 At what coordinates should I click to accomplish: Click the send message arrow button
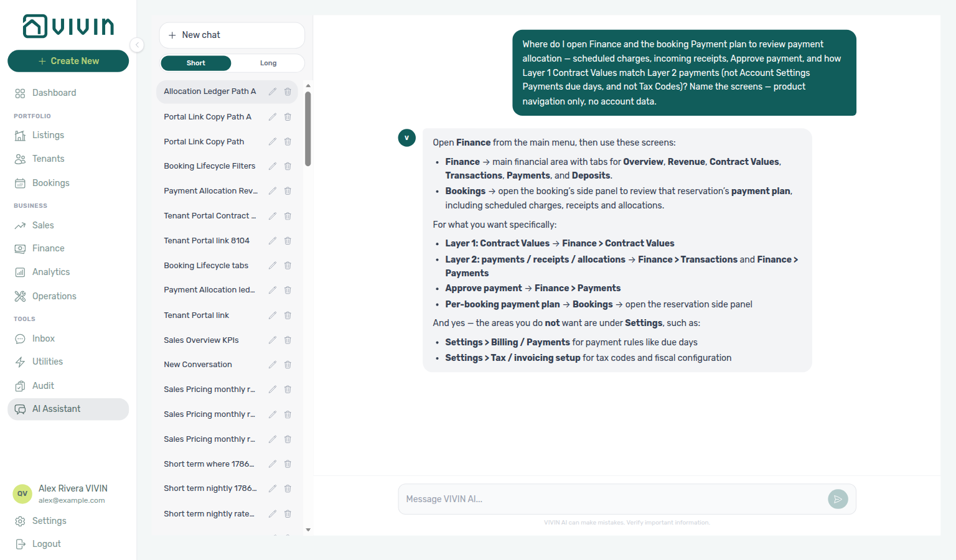coord(838,499)
